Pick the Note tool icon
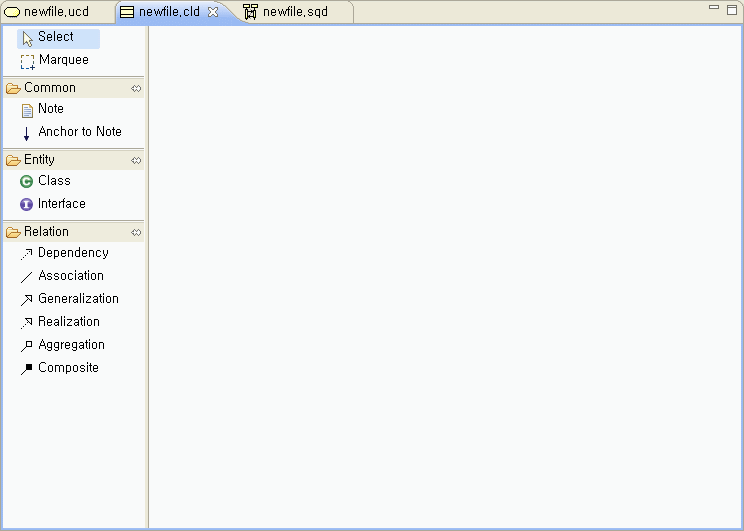The width and height of the screenshot is (744, 531). coord(27,110)
